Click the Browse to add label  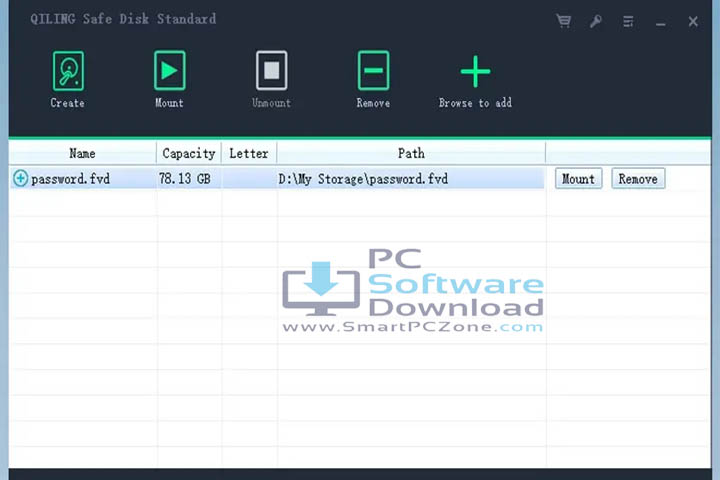pos(475,103)
